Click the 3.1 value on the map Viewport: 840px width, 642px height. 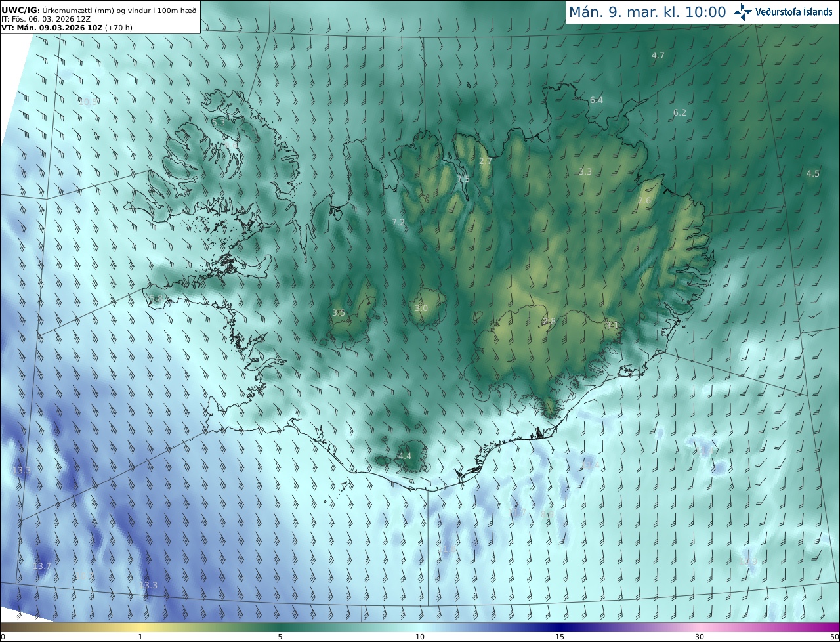[612, 325]
